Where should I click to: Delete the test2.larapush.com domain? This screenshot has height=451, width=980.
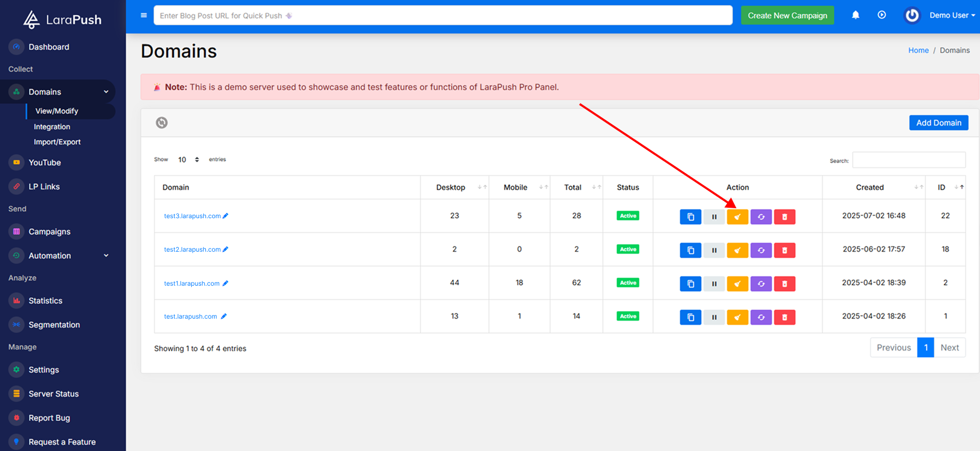785,250
